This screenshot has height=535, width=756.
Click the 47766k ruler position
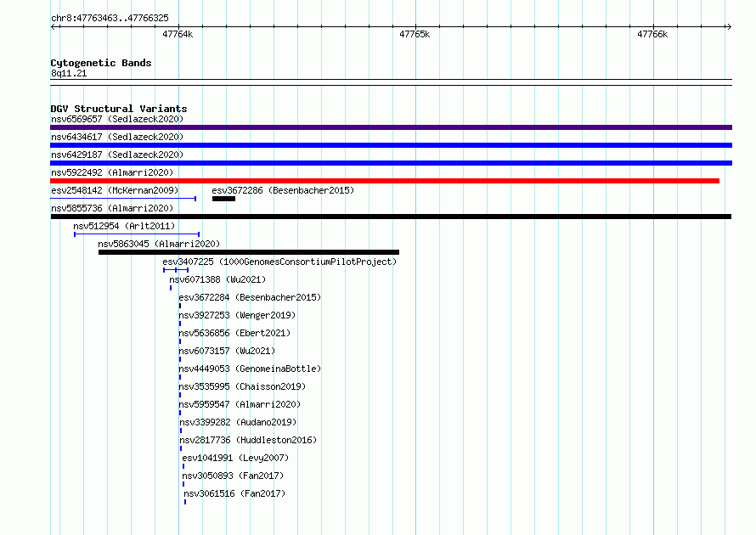652,34
